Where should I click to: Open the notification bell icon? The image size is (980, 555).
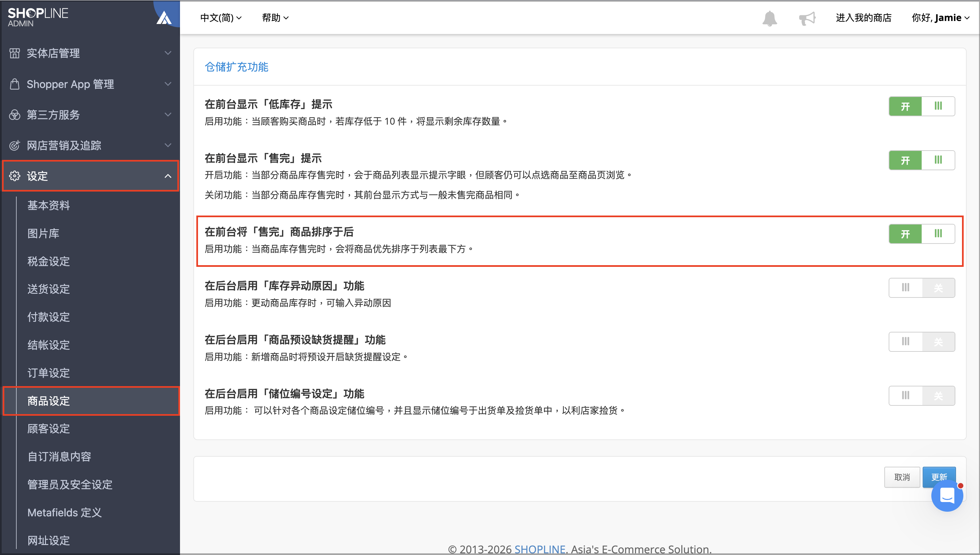[770, 18]
